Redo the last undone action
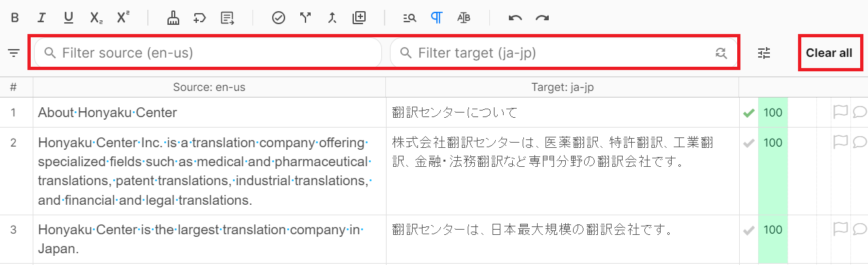Viewport: 868px width, 265px height. point(542,18)
